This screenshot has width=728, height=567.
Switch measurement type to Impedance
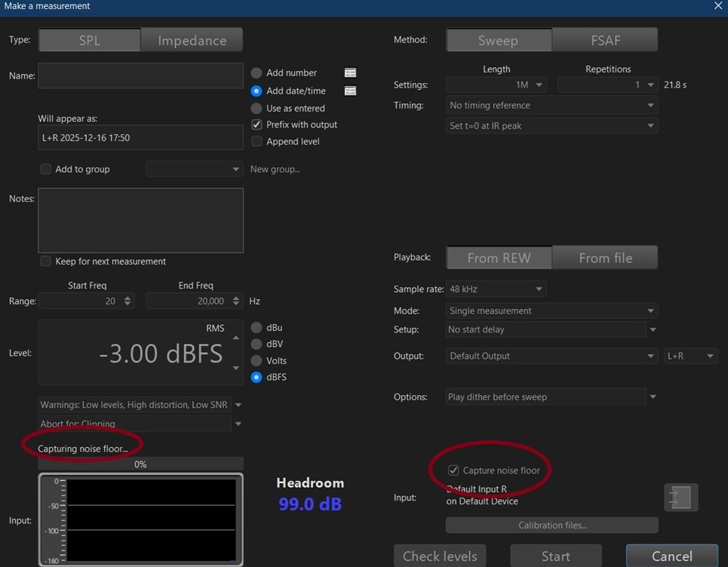tap(192, 41)
